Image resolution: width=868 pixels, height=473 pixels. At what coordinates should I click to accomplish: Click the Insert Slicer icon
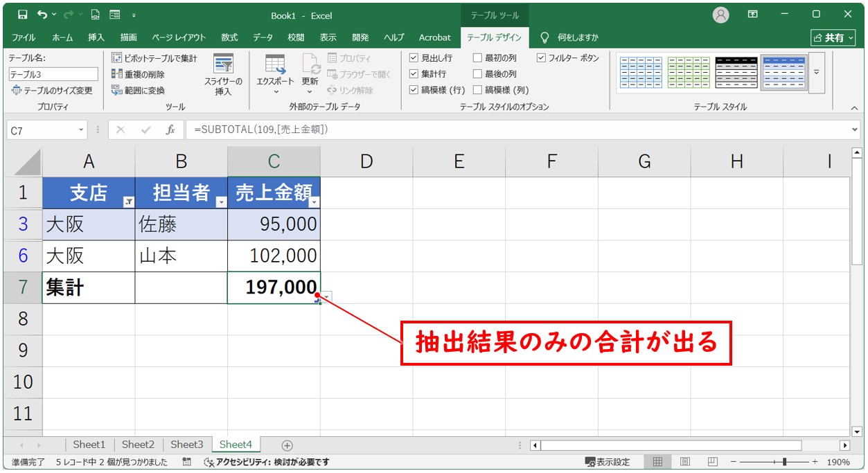(x=223, y=64)
